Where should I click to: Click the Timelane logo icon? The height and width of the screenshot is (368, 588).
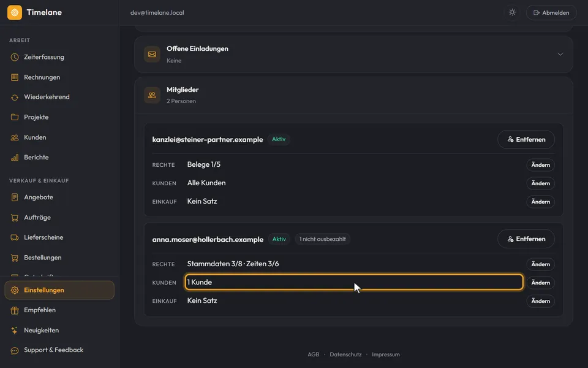(15, 12)
